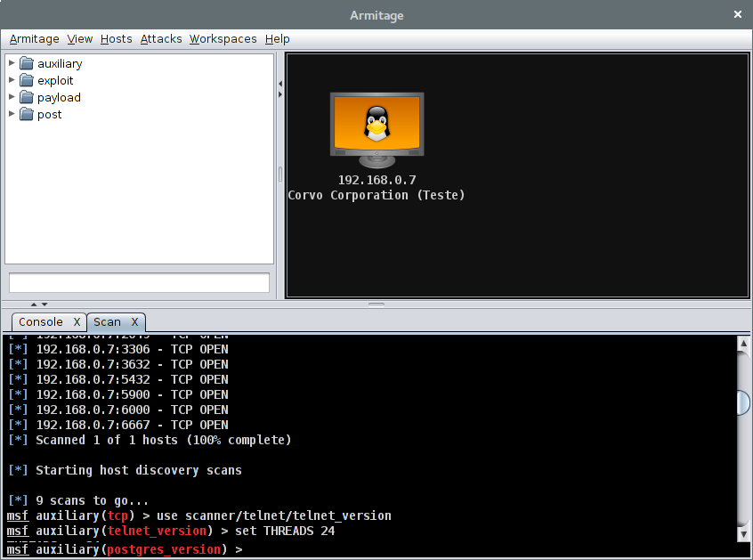Expand the payload module tree node

pos(12,96)
